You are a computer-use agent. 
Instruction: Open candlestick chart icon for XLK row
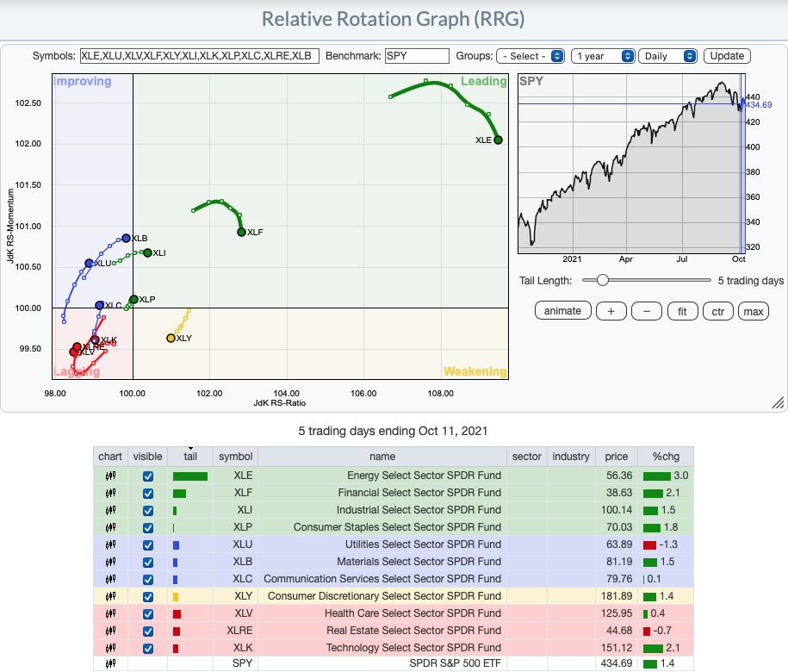(x=110, y=648)
